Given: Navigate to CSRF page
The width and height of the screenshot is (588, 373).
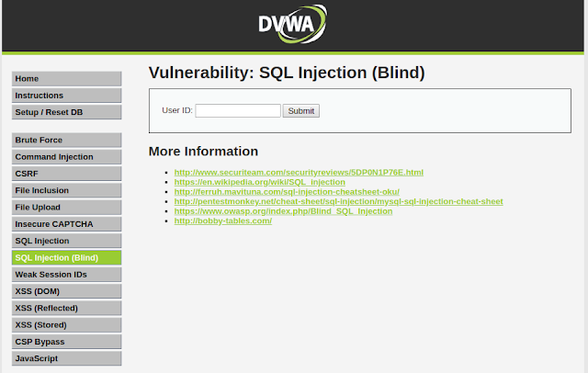Looking at the screenshot, I should (x=66, y=174).
